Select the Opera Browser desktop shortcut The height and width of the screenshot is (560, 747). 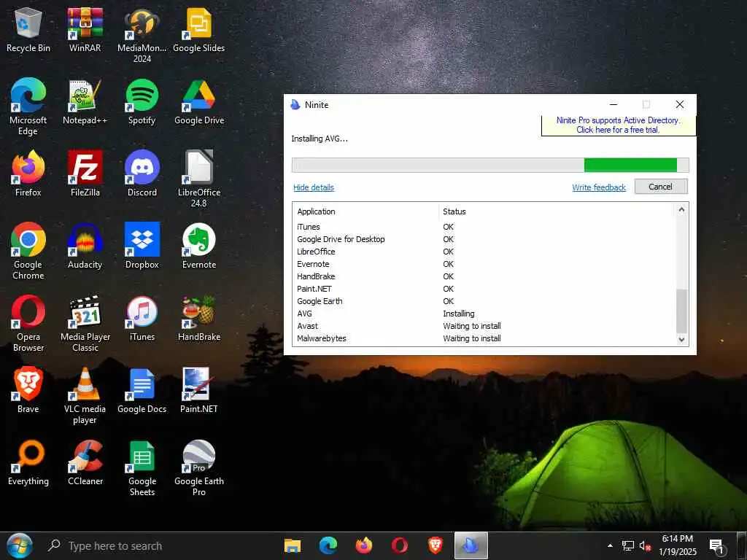pos(28,324)
